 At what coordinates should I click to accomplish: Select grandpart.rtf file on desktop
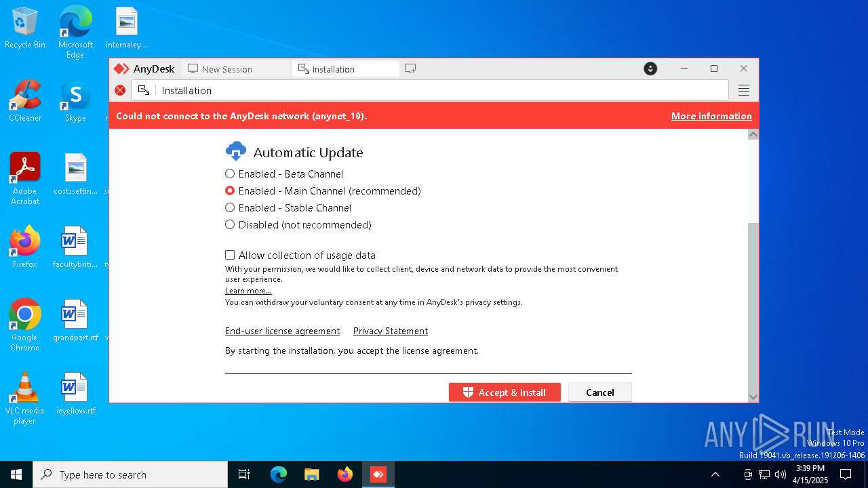(x=75, y=321)
